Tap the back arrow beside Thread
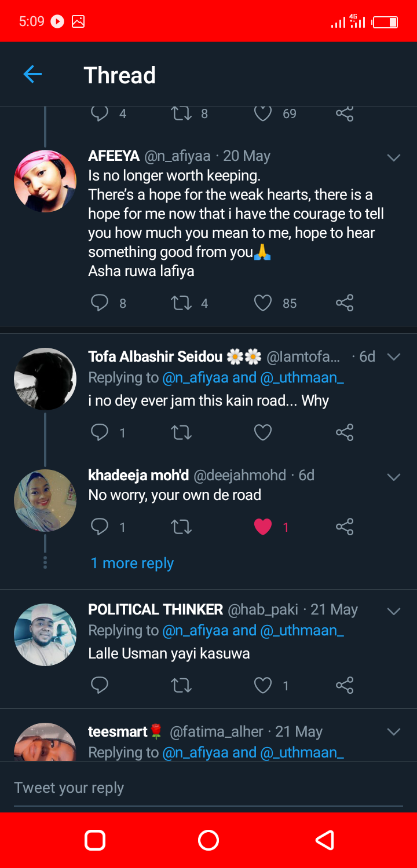The height and width of the screenshot is (868, 417). tap(32, 74)
